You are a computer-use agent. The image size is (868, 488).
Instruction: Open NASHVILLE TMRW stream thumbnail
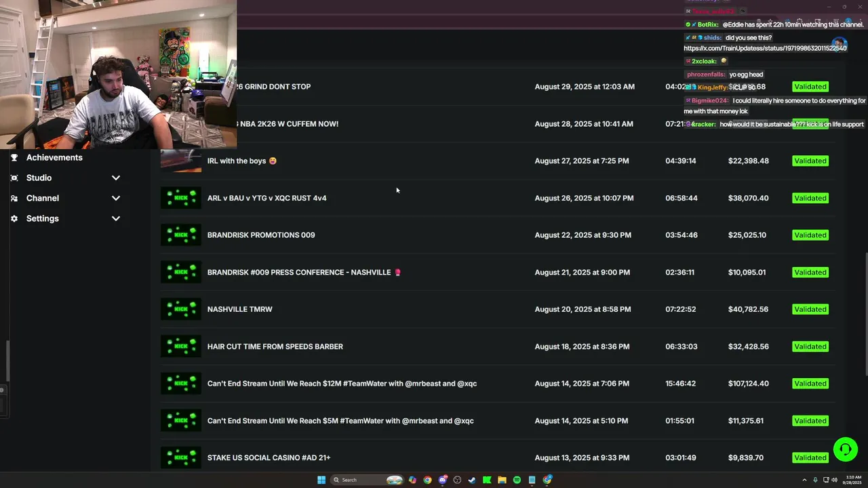click(181, 309)
